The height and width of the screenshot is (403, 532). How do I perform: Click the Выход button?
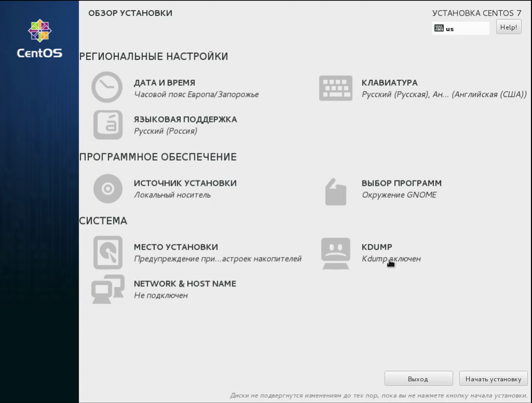(x=418, y=379)
